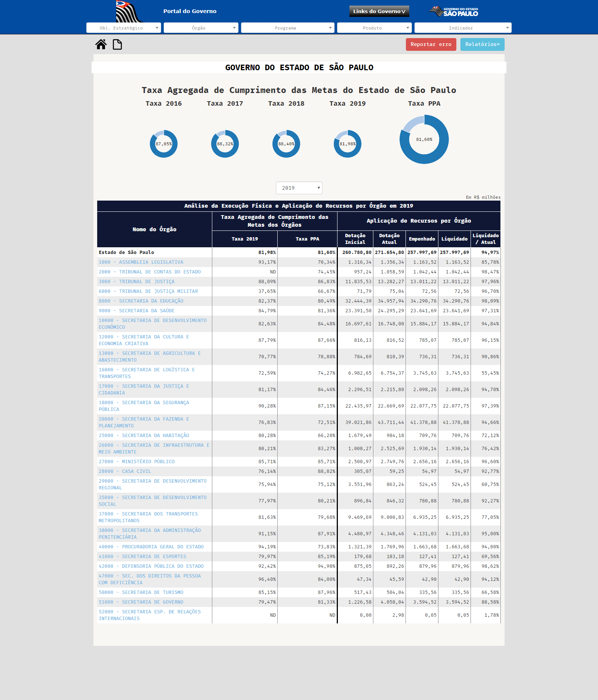This screenshot has height=700, width=598.
Task: Click the Portal do Governo title
Action: [190, 11]
